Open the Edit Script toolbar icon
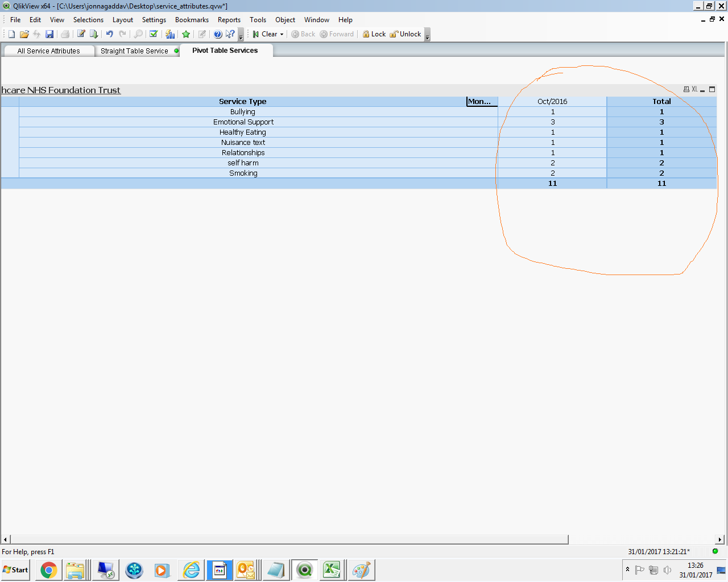 tap(81, 34)
